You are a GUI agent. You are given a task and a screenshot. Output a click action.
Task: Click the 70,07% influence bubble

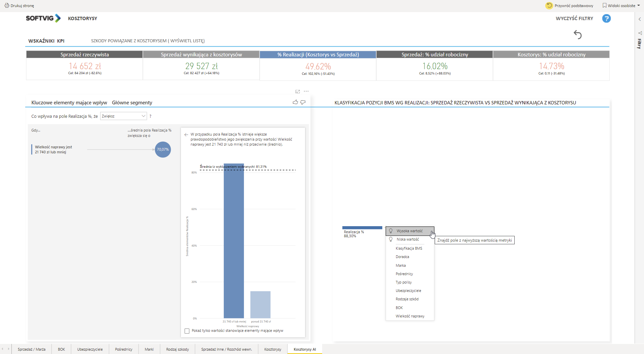click(x=163, y=150)
